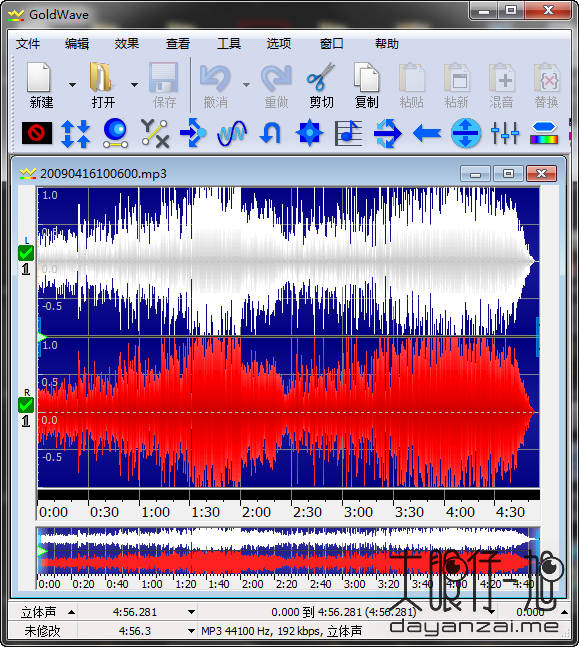Open the 效果 (Effects) menu
Screen dimensions: 579x647
point(127,43)
